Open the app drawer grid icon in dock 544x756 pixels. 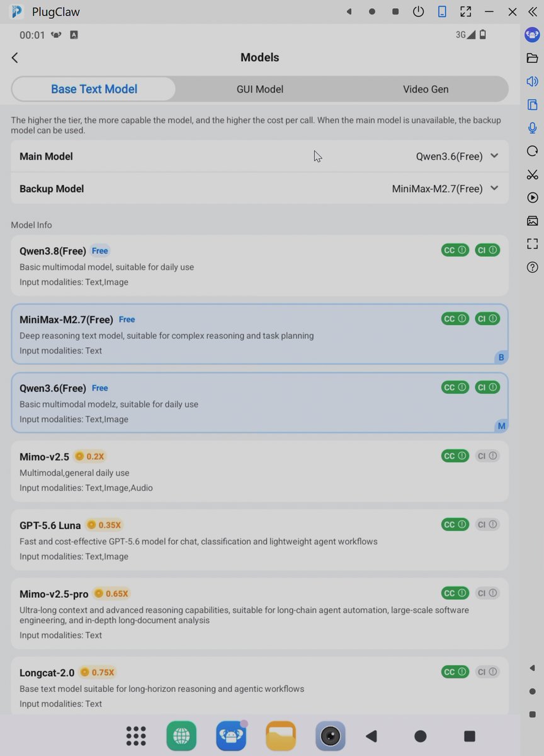coord(136,736)
